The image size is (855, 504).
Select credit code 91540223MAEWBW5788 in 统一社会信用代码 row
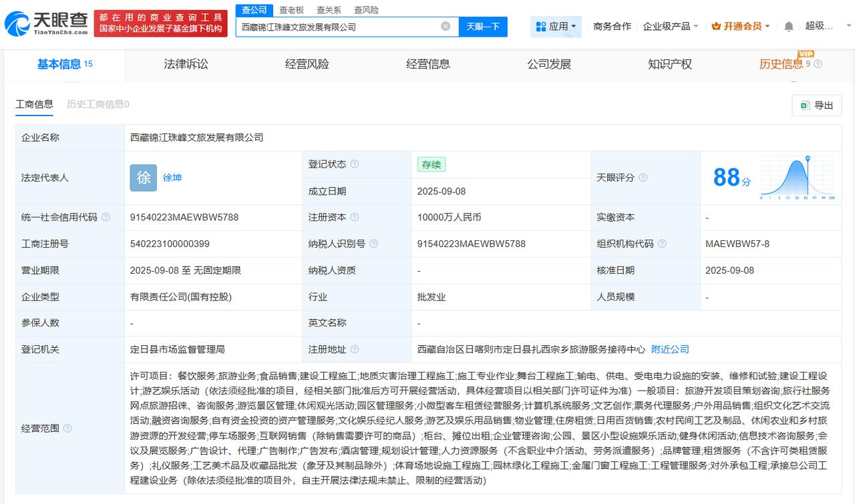click(184, 218)
